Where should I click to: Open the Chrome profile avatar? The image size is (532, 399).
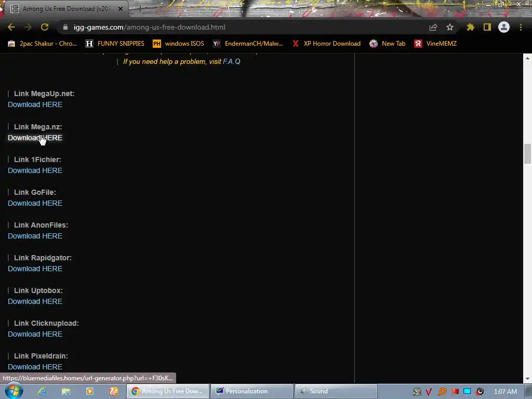click(504, 27)
